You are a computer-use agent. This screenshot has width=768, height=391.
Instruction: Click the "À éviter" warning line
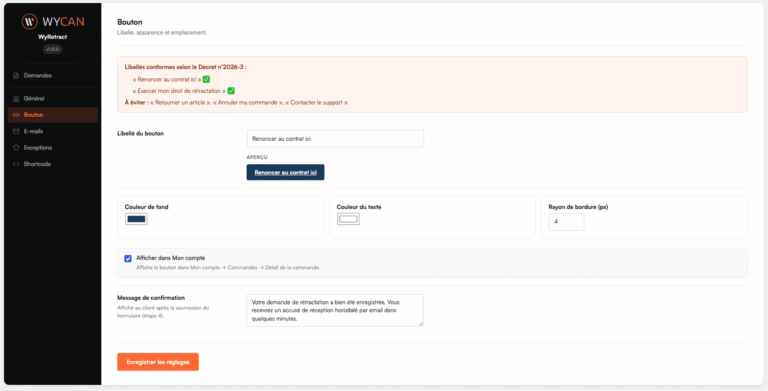(x=236, y=102)
